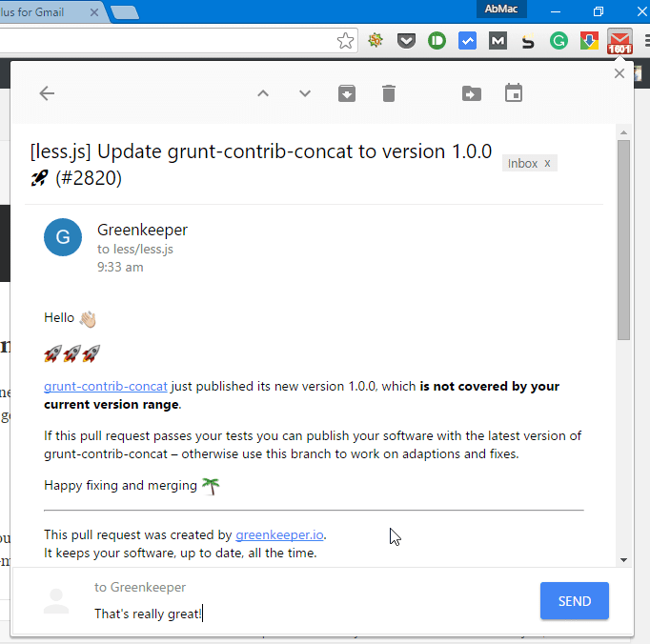Archive this email
Viewport: 650px width, 644px height.
[x=347, y=93]
